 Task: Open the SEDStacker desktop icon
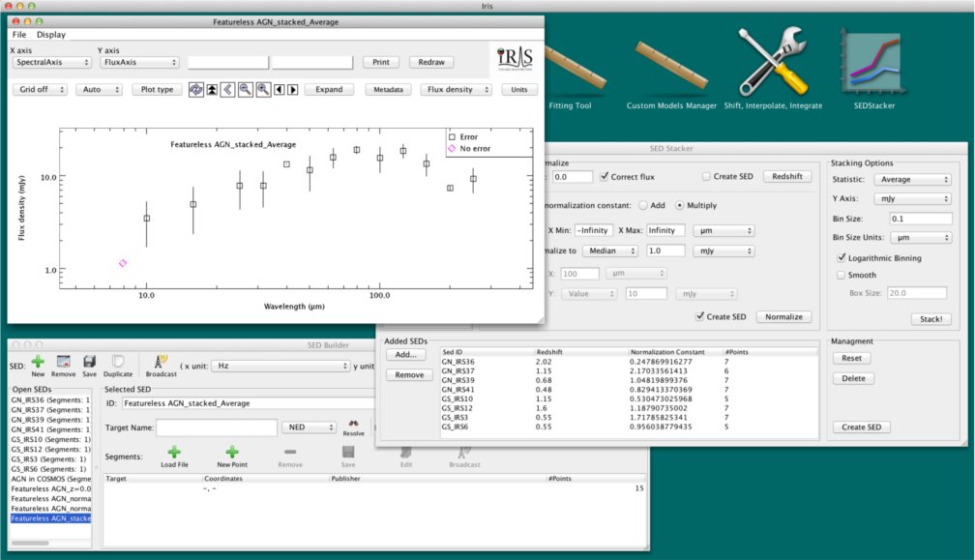point(873,69)
